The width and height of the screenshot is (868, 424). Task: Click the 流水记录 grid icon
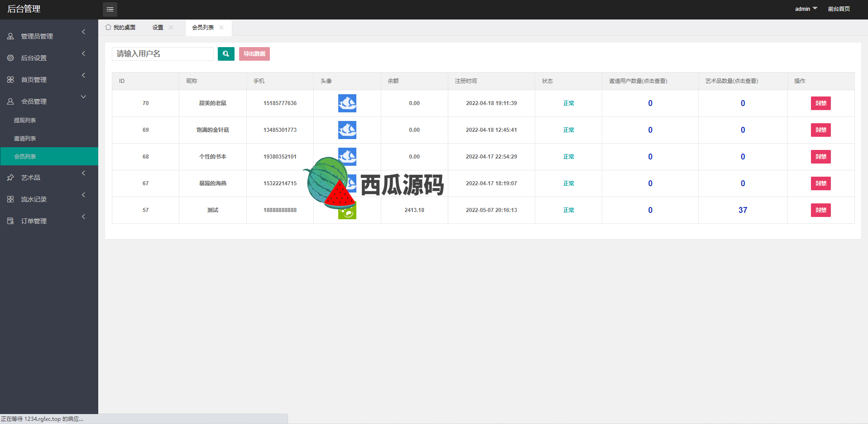tap(10, 199)
